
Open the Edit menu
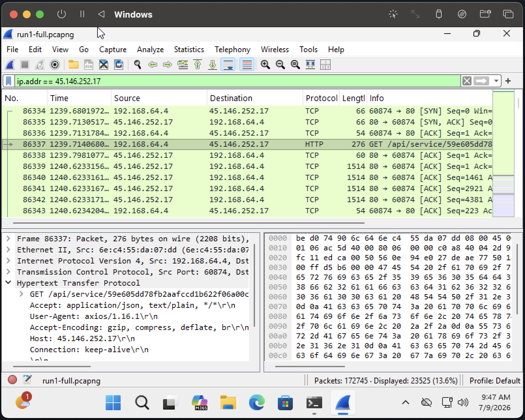pos(35,50)
